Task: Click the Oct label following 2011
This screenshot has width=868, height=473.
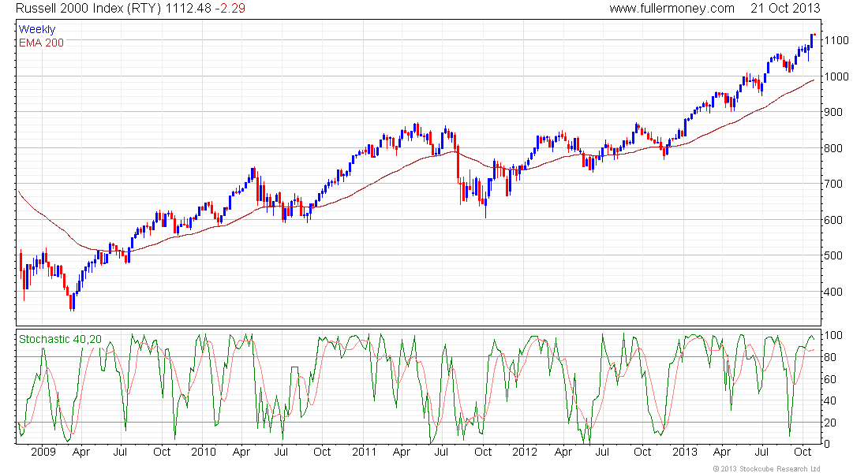Action: (x=483, y=452)
